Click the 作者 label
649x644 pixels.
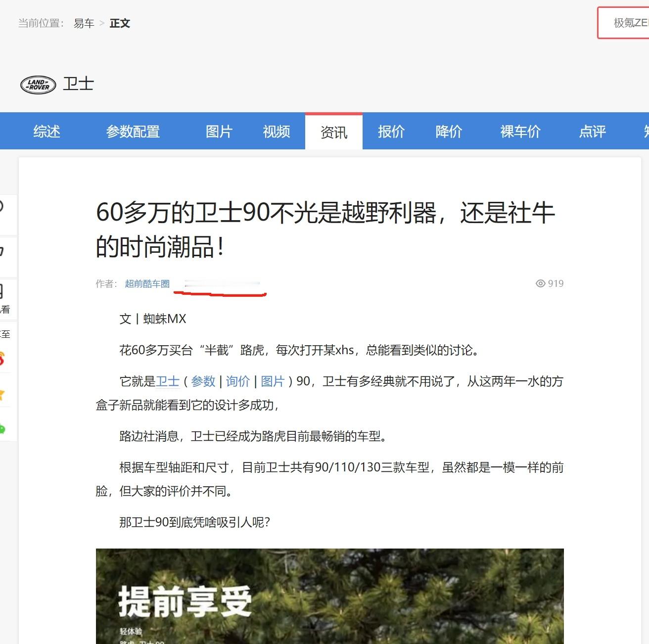pos(106,283)
